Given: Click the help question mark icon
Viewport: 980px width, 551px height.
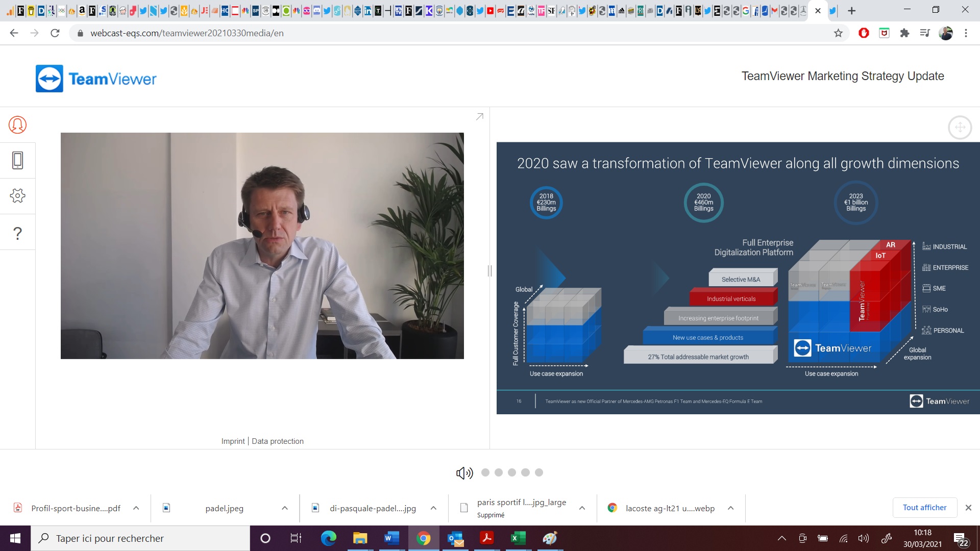Looking at the screenshot, I should click(17, 233).
